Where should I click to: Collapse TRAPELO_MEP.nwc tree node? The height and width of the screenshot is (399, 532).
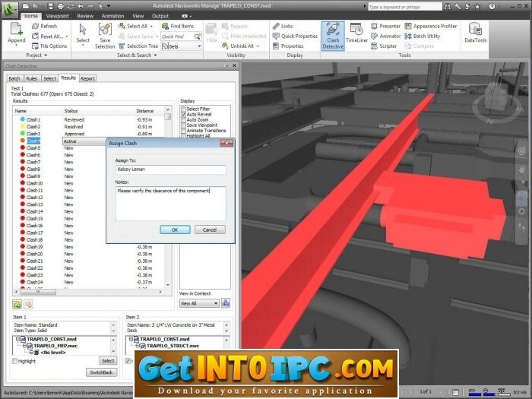[24, 346]
